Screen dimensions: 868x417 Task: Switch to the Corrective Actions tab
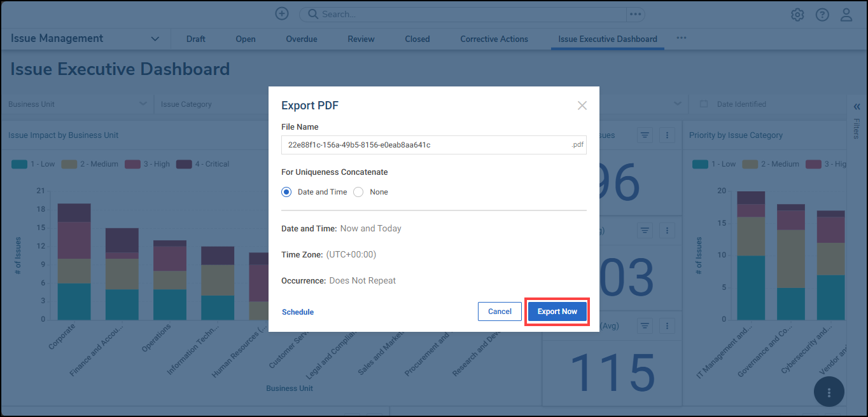point(494,39)
